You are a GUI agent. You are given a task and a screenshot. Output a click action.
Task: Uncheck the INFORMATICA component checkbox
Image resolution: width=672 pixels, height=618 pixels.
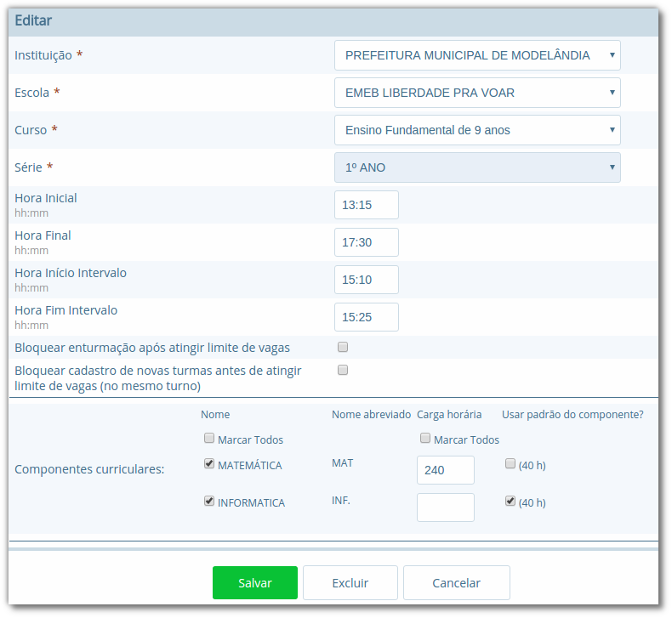(209, 502)
